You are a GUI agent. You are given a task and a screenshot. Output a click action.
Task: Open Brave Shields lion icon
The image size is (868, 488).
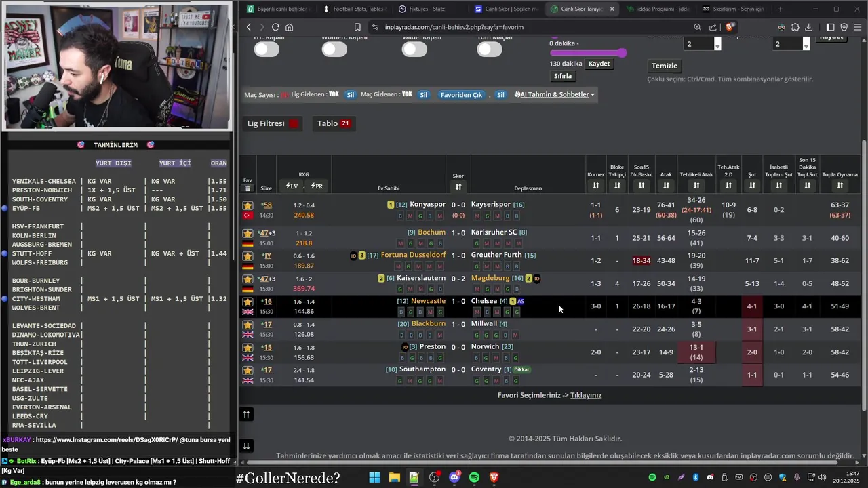(730, 27)
